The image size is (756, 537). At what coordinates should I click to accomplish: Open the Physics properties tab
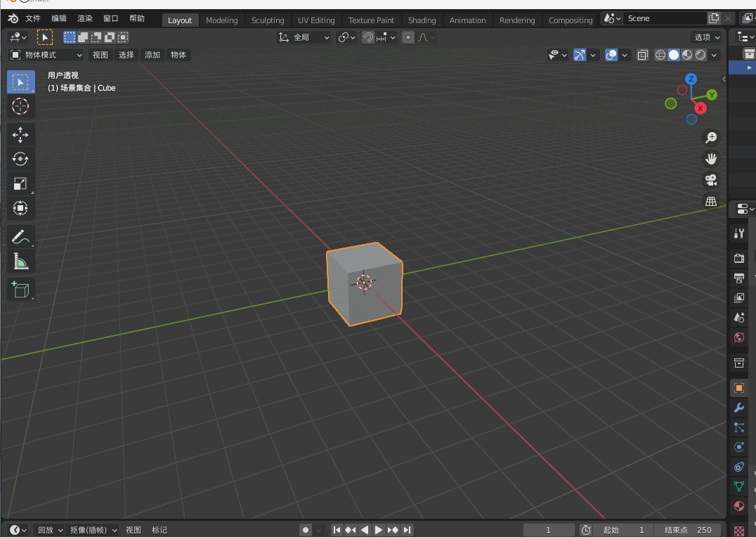pos(738,447)
